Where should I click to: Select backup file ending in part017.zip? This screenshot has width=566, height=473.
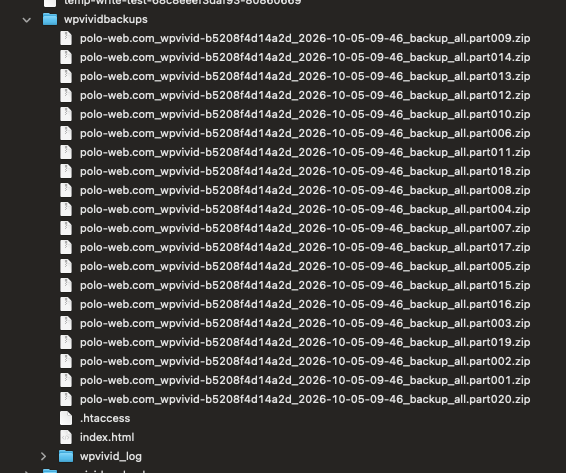[x=305, y=247]
